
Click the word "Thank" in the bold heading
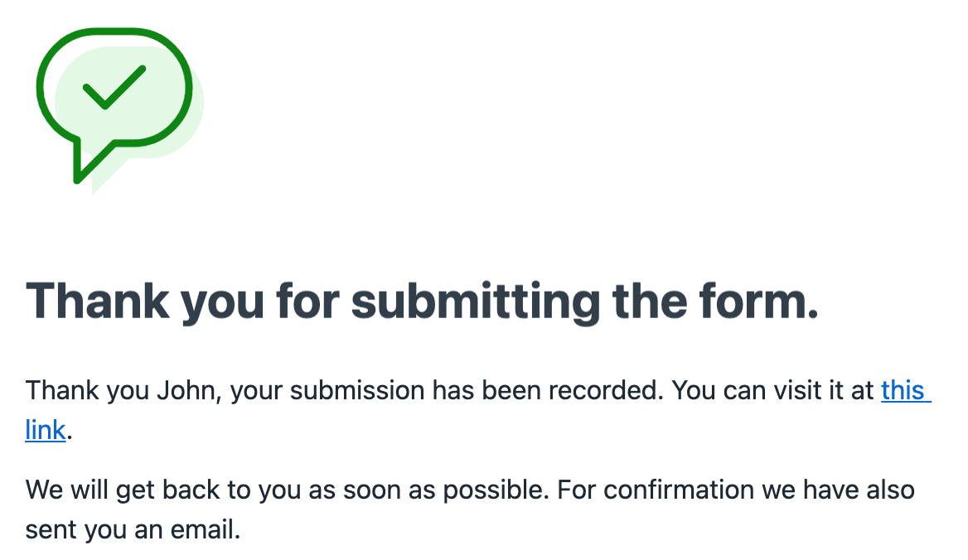(98, 301)
